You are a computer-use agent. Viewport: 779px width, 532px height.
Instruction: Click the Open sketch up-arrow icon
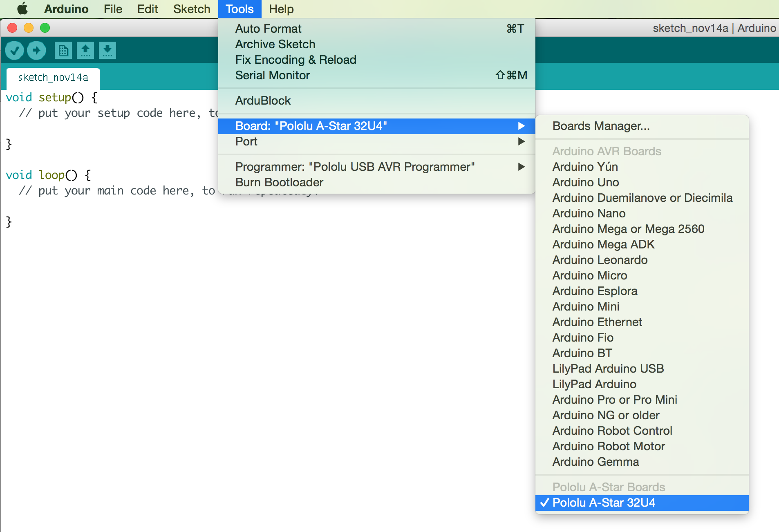coord(85,50)
